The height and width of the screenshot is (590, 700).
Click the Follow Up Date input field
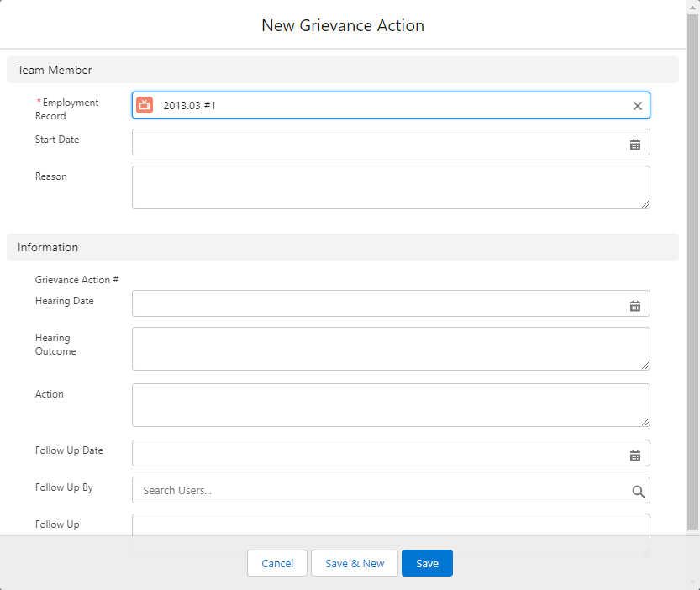[x=378, y=454]
